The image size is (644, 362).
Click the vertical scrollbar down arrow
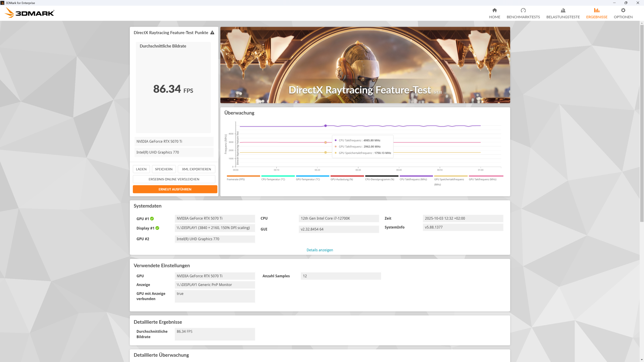(x=642, y=360)
